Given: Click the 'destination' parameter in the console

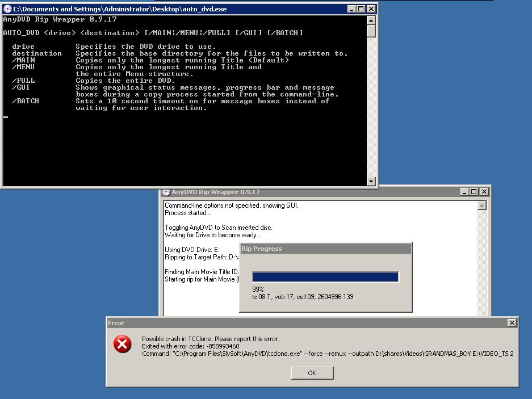Looking at the screenshot, I should [x=37, y=53].
